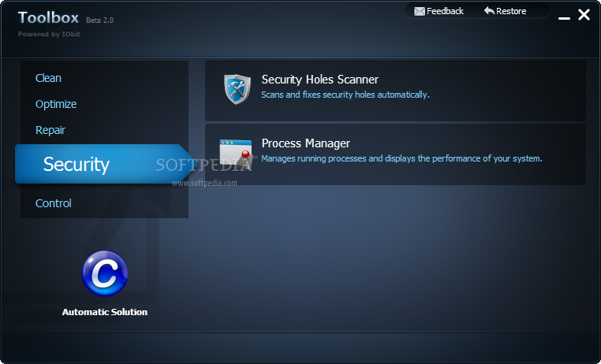Close the Toolbox window
Viewport: 601px width, 364px height.
pyautogui.click(x=584, y=15)
